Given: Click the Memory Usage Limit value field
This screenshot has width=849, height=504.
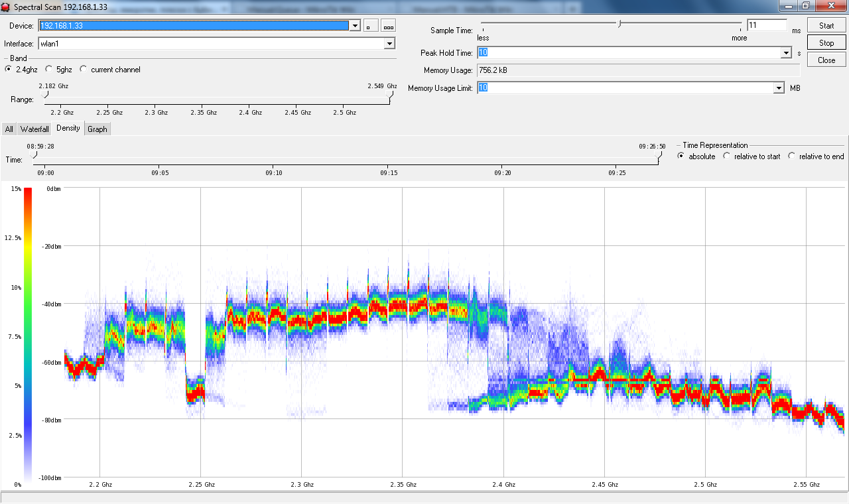Looking at the screenshot, I should [x=624, y=88].
